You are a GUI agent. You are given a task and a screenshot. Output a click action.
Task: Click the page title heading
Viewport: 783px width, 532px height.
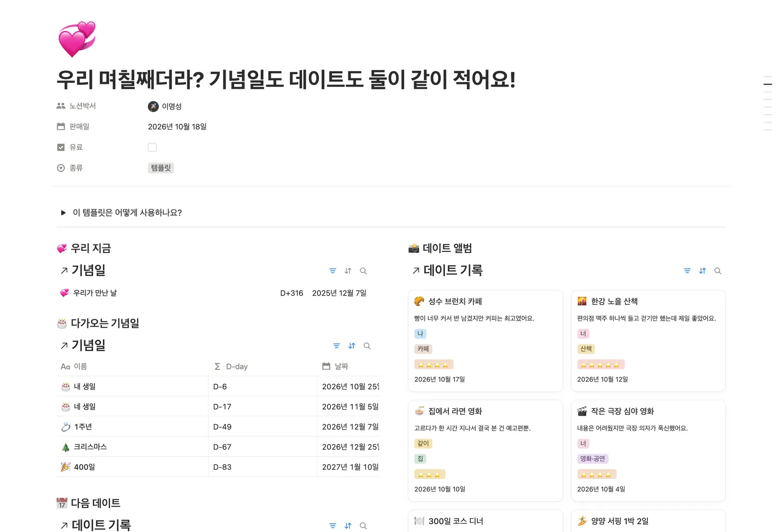click(x=286, y=79)
